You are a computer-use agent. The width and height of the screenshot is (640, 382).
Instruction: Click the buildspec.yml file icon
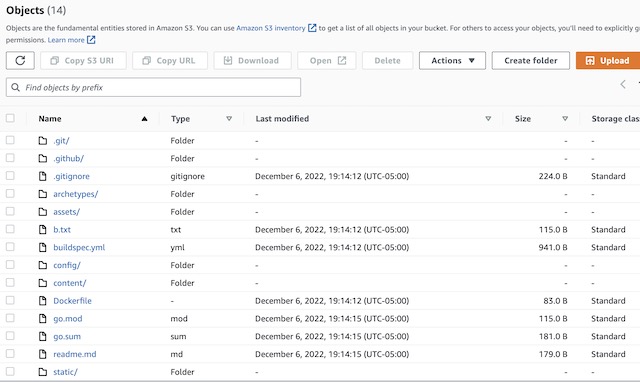point(42,247)
